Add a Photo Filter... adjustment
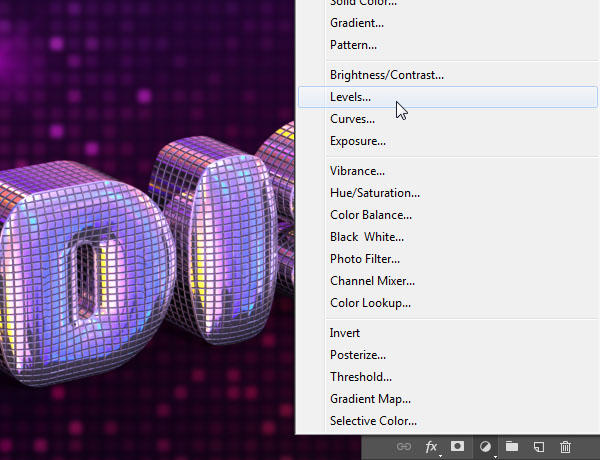This screenshot has width=600, height=460. tap(365, 259)
